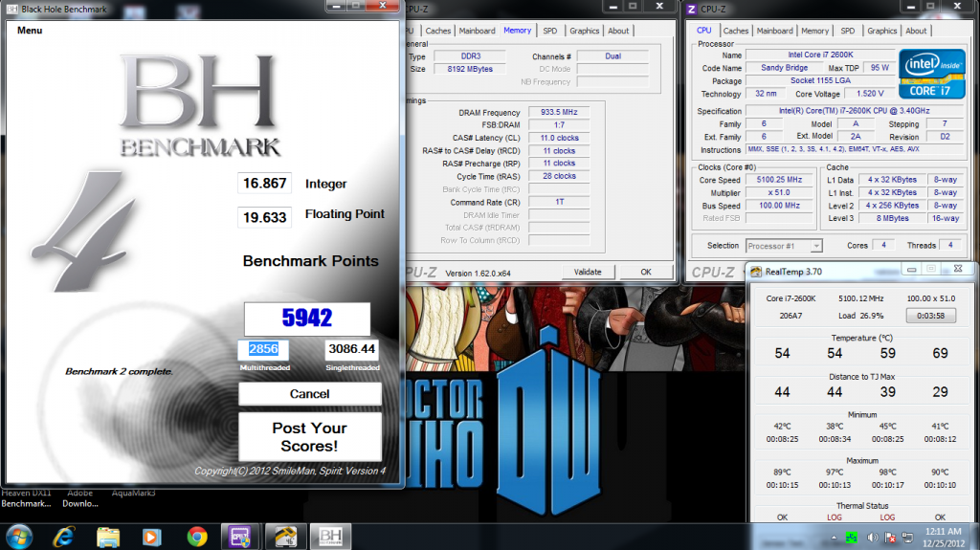
Task: Click the Core Speed value 5100.25 MHz
Action: pos(779,180)
